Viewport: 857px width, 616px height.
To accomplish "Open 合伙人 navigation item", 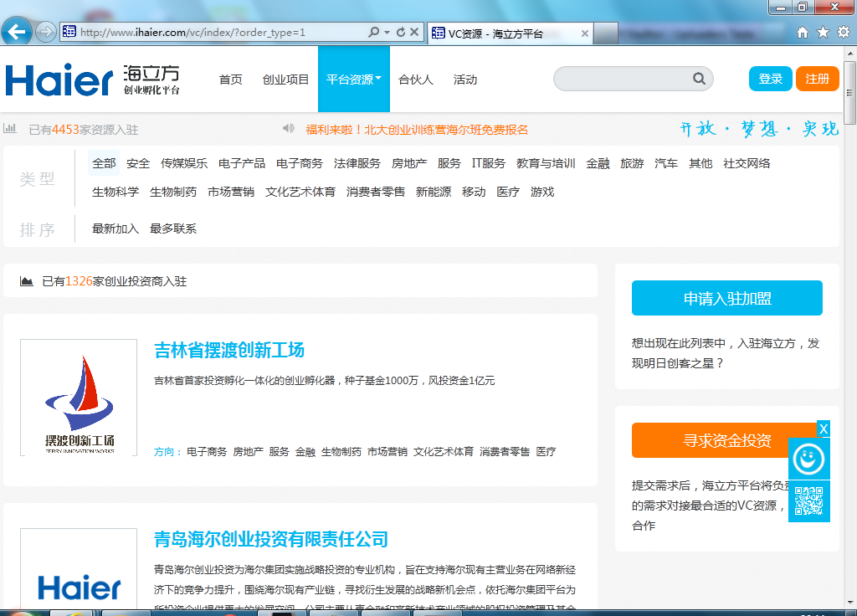I will point(416,80).
